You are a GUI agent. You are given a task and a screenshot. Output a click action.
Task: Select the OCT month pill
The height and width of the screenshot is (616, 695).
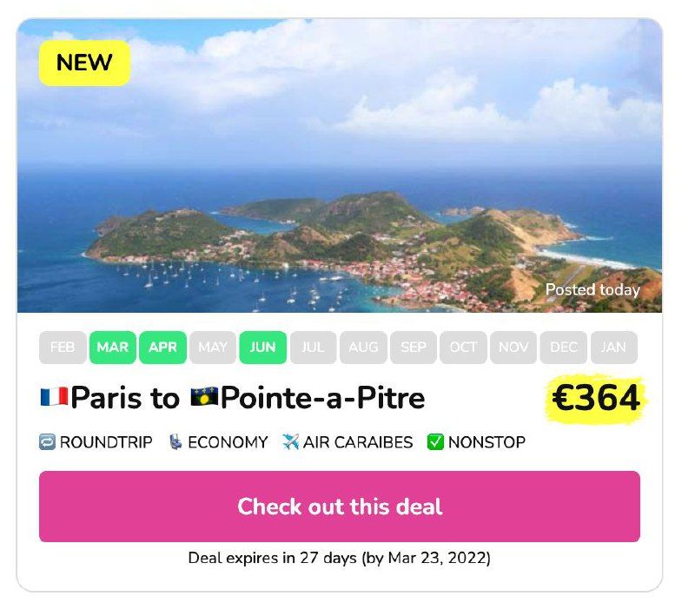pos(463,348)
